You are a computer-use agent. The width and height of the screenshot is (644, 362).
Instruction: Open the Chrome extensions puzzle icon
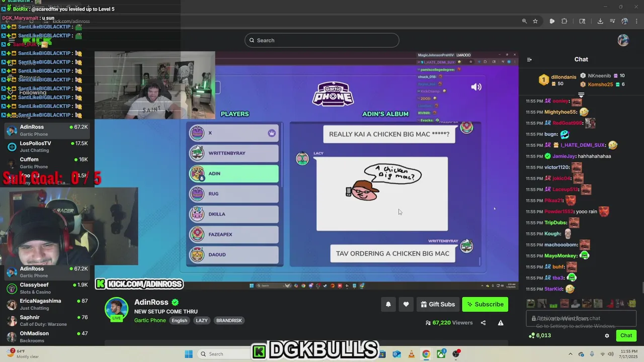(564, 21)
